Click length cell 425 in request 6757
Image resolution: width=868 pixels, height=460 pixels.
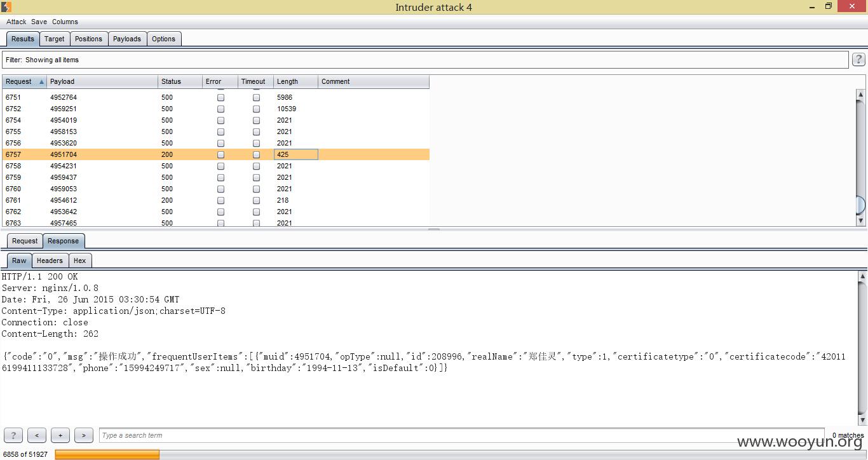(295, 154)
